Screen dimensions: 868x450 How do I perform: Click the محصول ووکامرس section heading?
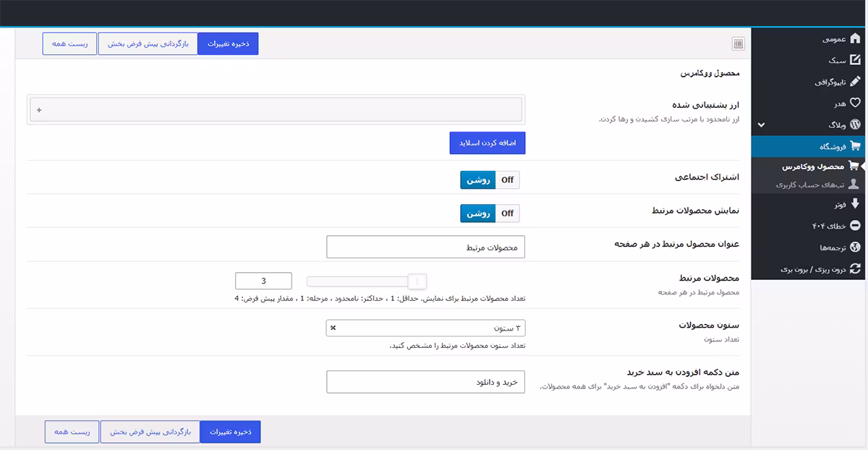[710, 73]
